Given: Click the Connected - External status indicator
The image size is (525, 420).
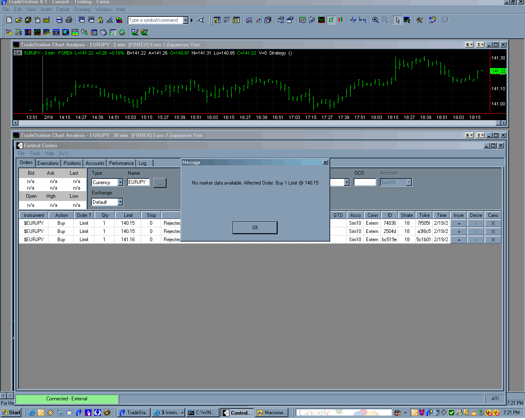Looking at the screenshot, I should click(x=67, y=399).
